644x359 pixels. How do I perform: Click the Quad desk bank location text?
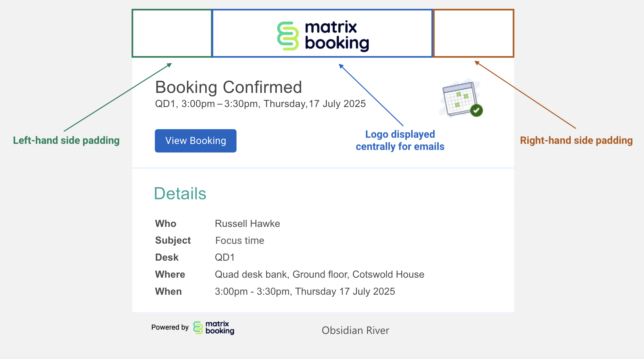[x=319, y=274]
